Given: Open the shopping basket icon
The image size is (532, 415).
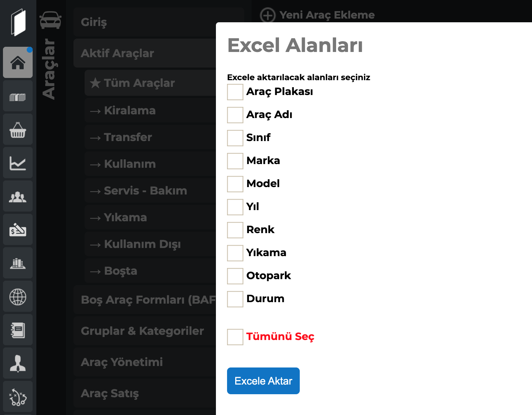Looking at the screenshot, I should (x=18, y=130).
